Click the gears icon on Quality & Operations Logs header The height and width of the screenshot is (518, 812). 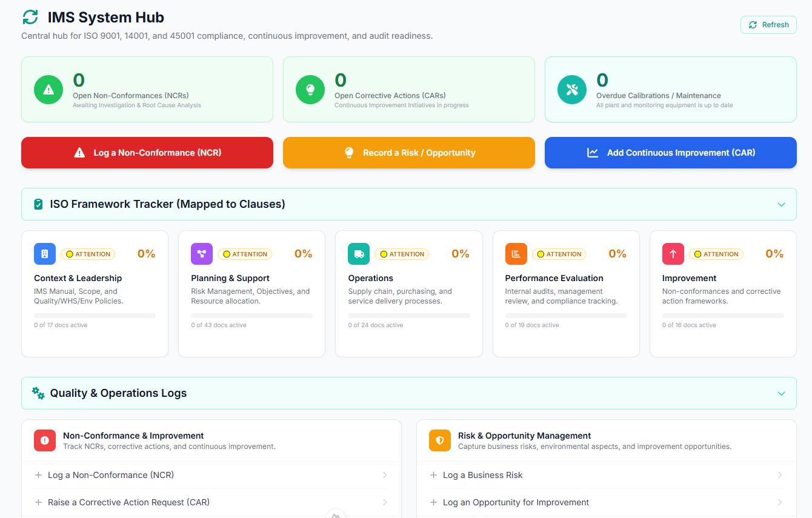[38, 393]
